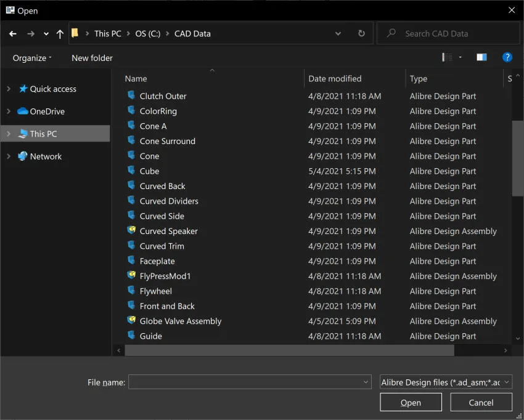
Task: Click the horizontal scrollbar thumb
Action: click(289, 350)
